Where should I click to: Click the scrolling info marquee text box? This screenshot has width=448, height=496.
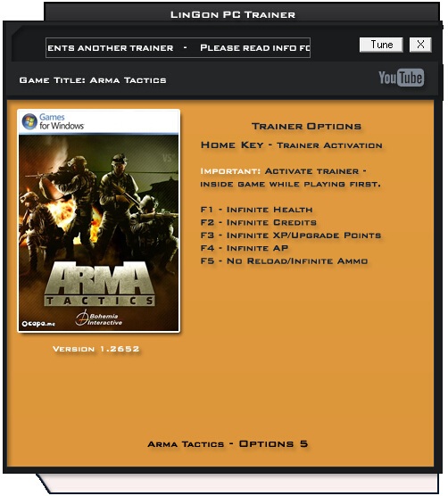point(178,48)
